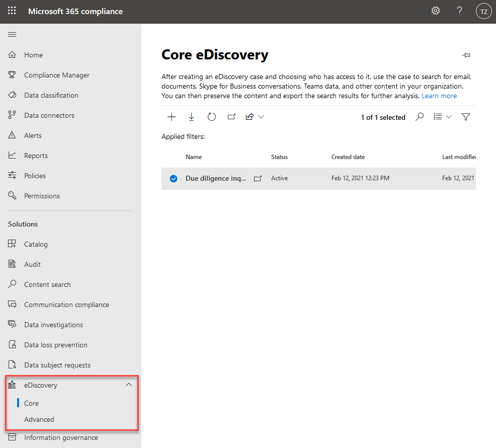Select Advanced under eDiscovery

[x=39, y=419]
